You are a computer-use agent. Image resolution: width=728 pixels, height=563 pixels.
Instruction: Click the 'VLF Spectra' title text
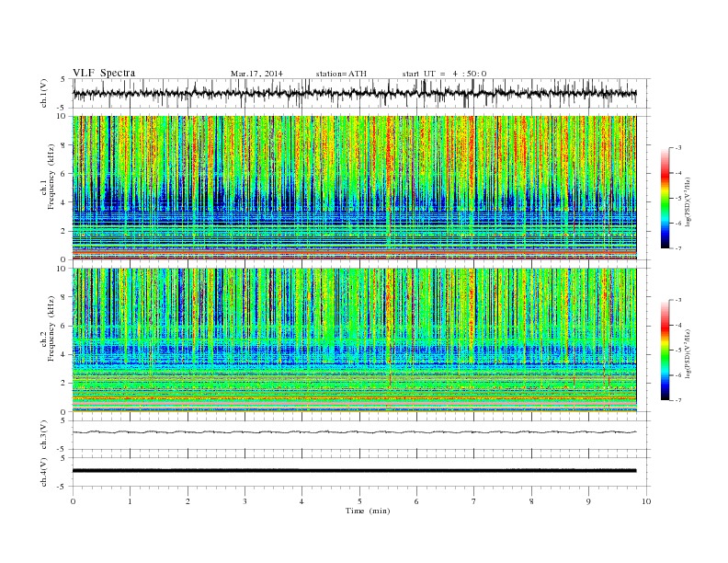click(104, 73)
